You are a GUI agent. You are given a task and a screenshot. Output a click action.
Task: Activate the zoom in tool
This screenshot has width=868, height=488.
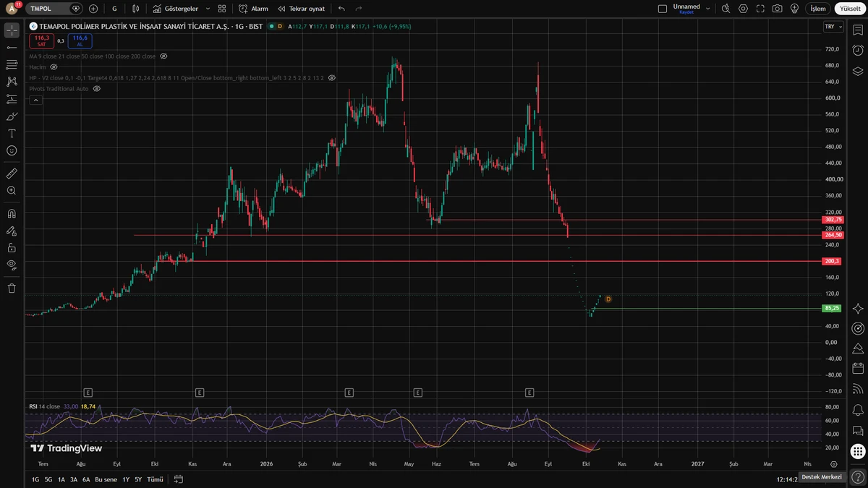[x=12, y=191]
